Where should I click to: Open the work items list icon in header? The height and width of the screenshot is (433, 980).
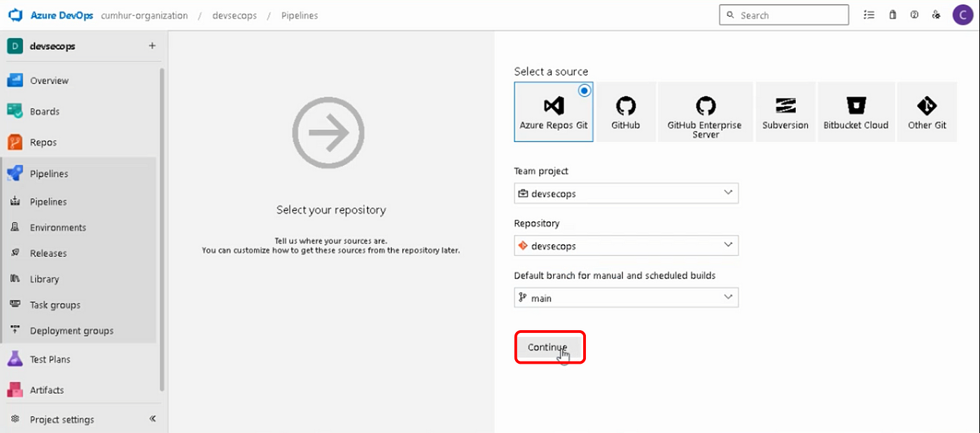point(869,15)
